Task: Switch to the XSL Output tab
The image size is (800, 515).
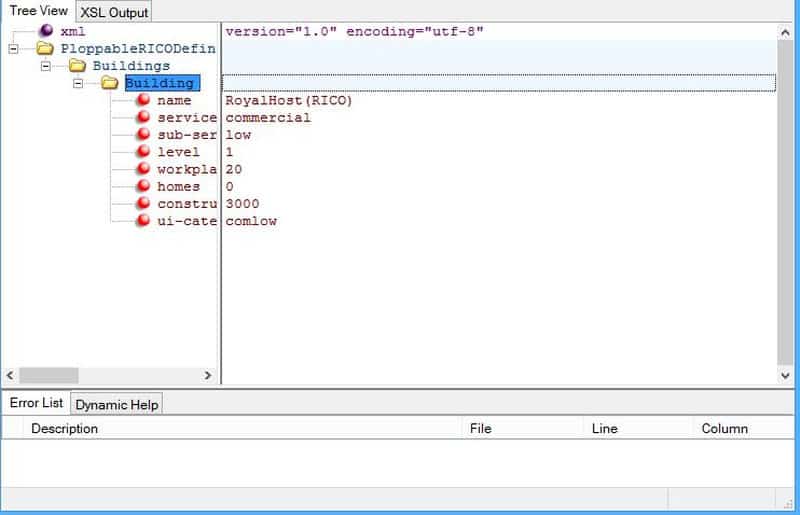Action: [x=114, y=12]
